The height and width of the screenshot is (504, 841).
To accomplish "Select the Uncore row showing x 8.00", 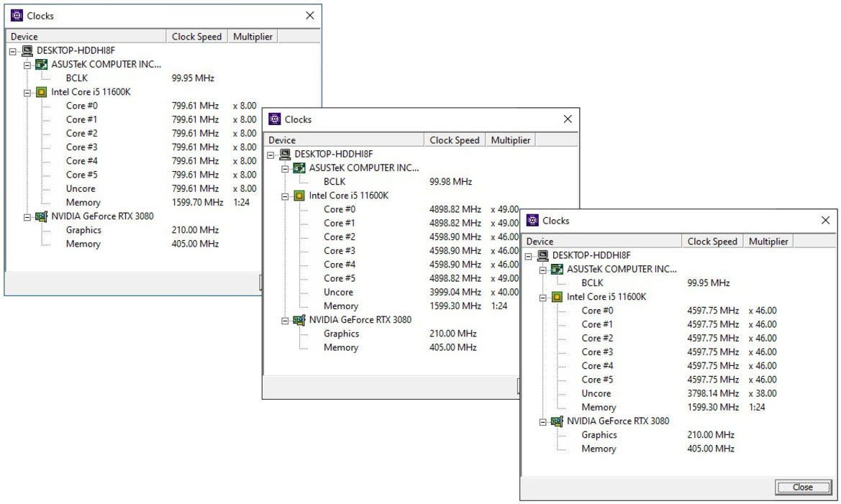I will (x=161, y=188).
